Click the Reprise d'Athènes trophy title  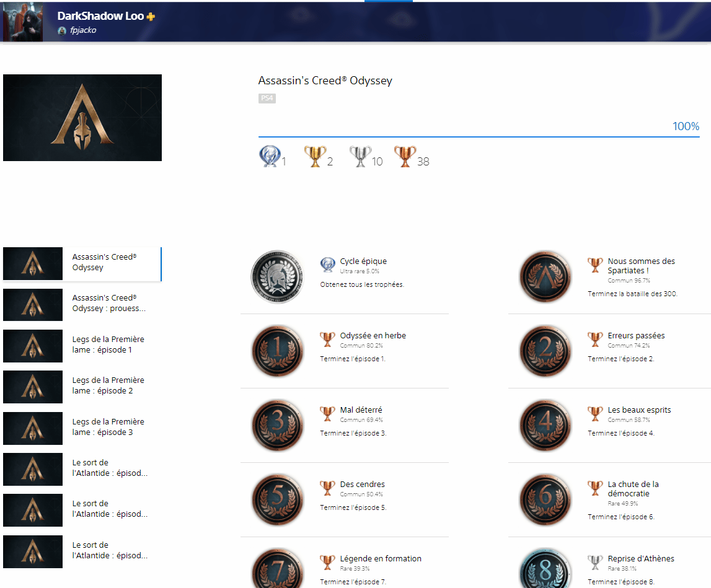641,558
